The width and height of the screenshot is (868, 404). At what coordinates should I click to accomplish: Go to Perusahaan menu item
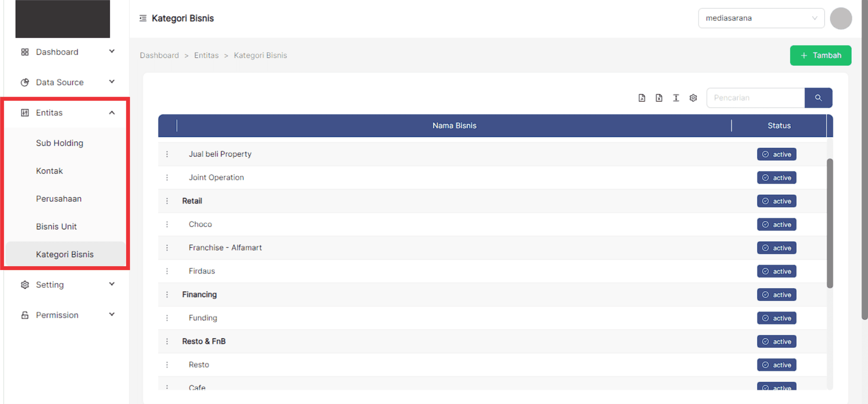pyautogui.click(x=59, y=199)
